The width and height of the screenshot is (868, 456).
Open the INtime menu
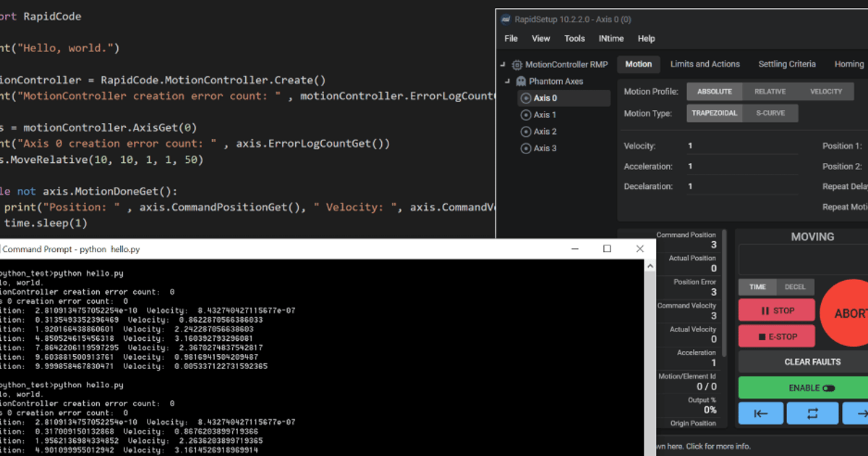(x=612, y=38)
